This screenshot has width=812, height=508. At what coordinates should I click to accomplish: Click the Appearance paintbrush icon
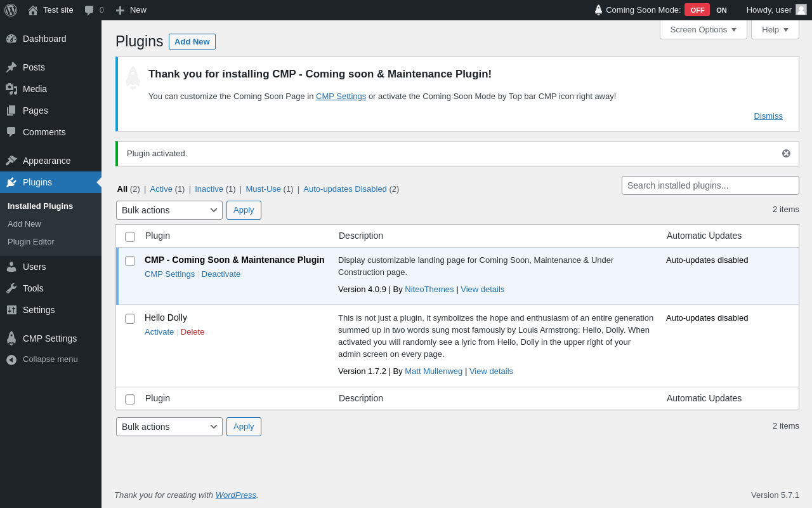11,161
